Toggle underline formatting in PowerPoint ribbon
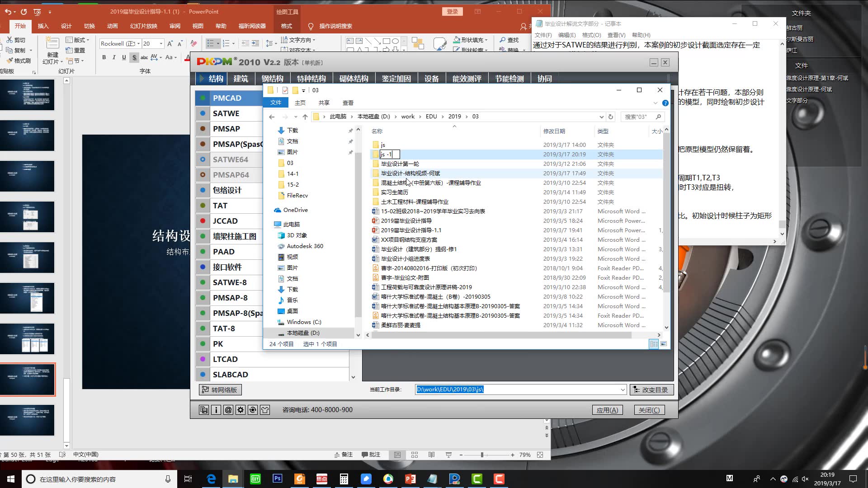 coord(124,57)
